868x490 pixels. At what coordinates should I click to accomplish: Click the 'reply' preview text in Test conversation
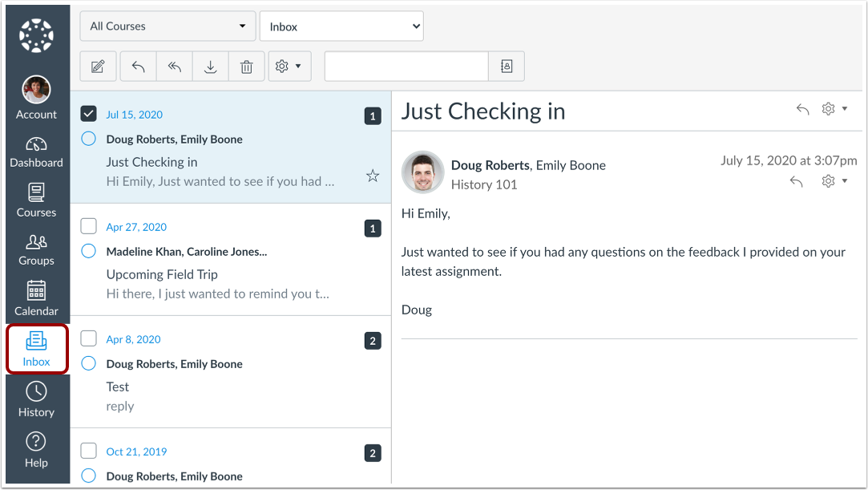pyautogui.click(x=120, y=407)
